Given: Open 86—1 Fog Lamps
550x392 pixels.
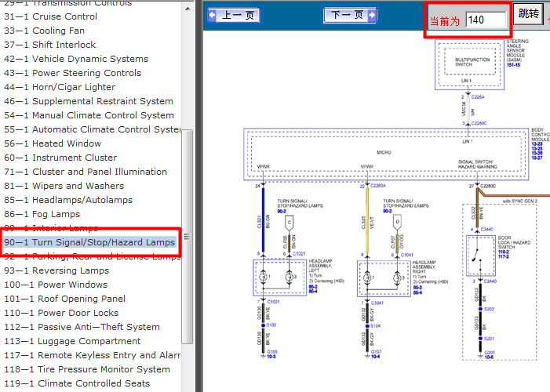Looking at the screenshot, I should 42,214.
